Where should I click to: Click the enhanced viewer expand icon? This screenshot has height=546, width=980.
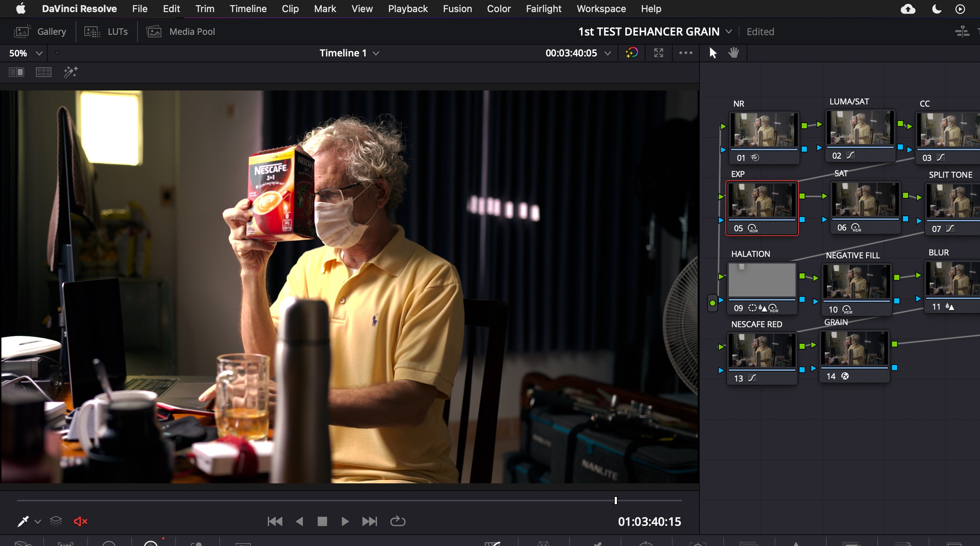pos(659,53)
